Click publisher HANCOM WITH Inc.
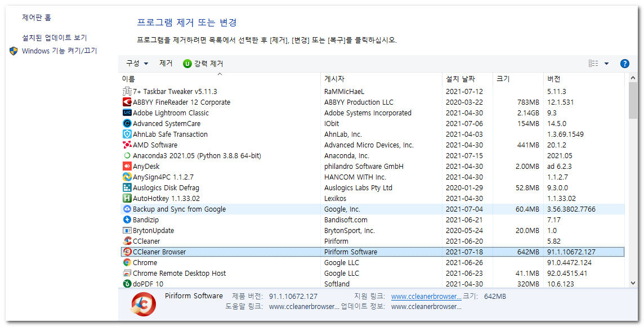The image size is (644, 327). (355, 177)
